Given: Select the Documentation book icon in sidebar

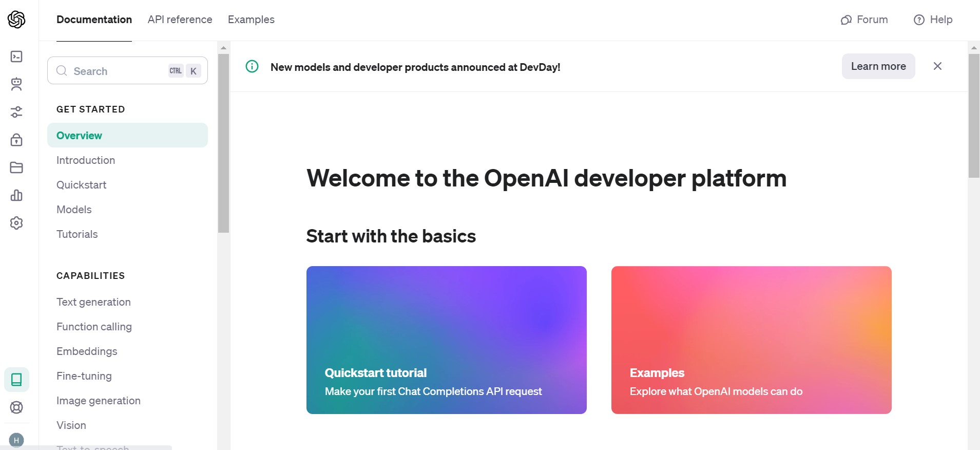Looking at the screenshot, I should pyautogui.click(x=16, y=380).
